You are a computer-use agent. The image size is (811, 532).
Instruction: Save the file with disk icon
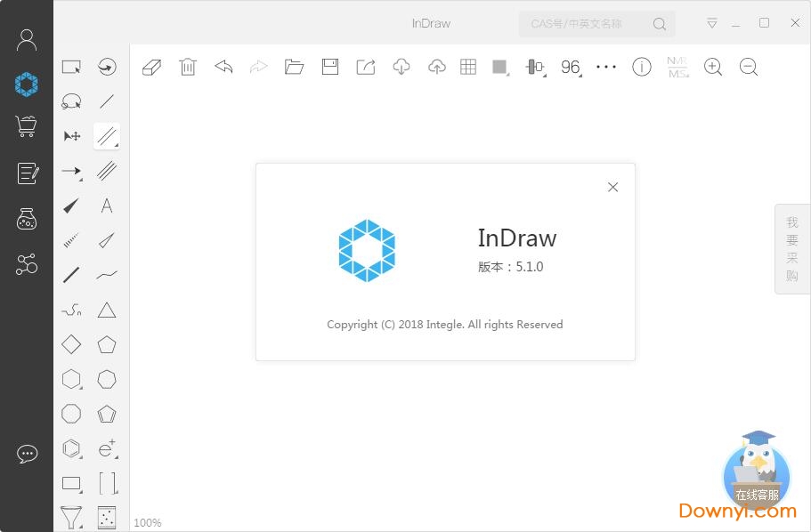tap(330, 67)
